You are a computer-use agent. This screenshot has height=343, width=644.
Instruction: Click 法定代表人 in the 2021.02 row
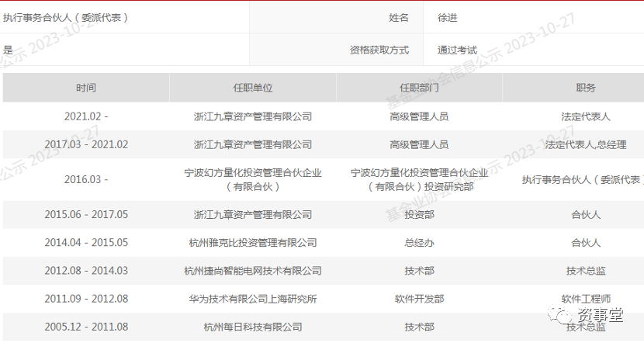pos(585,116)
